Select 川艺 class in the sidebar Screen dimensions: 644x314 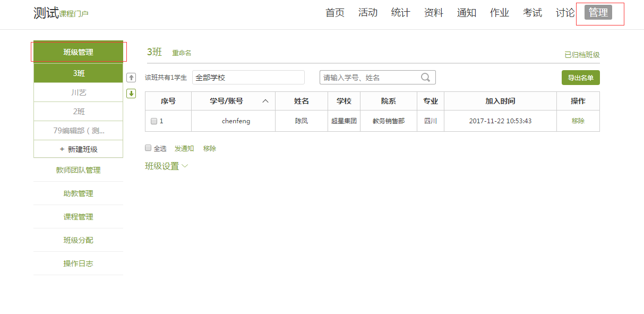point(79,92)
